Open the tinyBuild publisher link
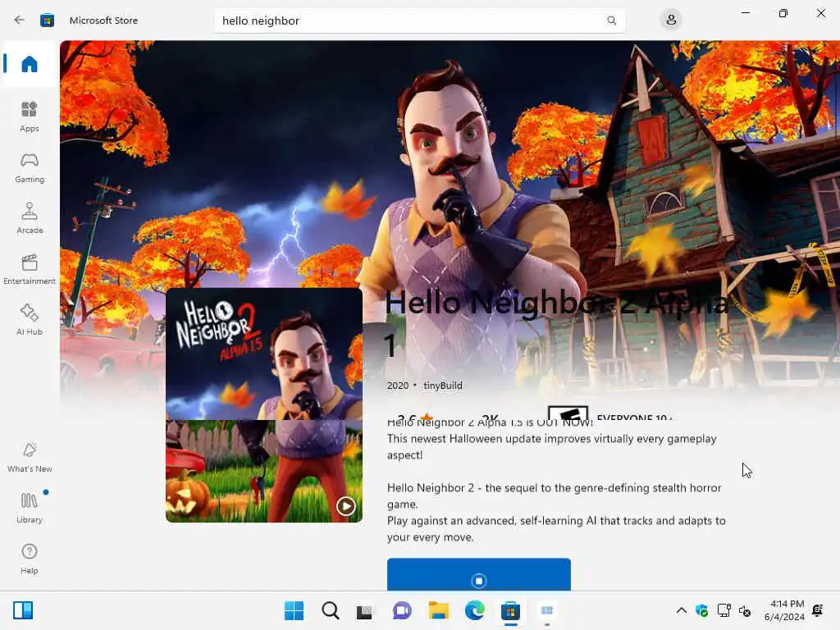This screenshot has width=840, height=630. coord(442,386)
